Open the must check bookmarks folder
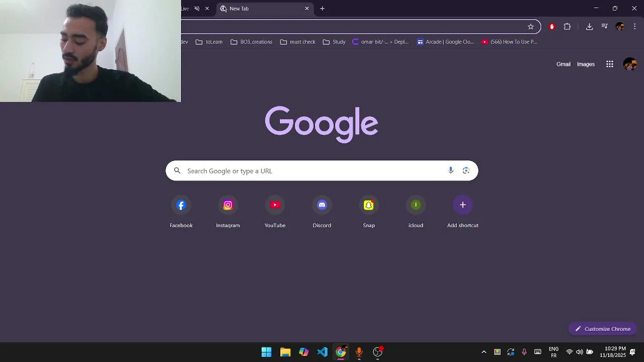Image resolution: width=644 pixels, height=362 pixels. tap(297, 42)
